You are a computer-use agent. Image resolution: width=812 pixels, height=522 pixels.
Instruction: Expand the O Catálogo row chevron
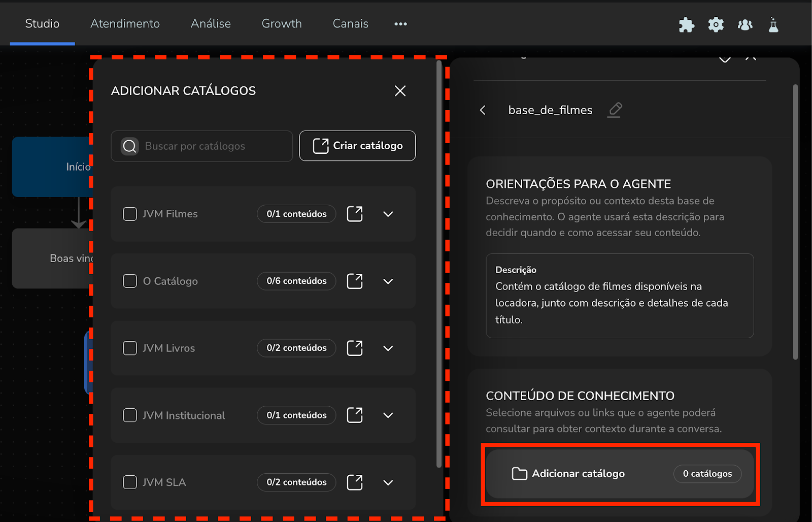[388, 281]
